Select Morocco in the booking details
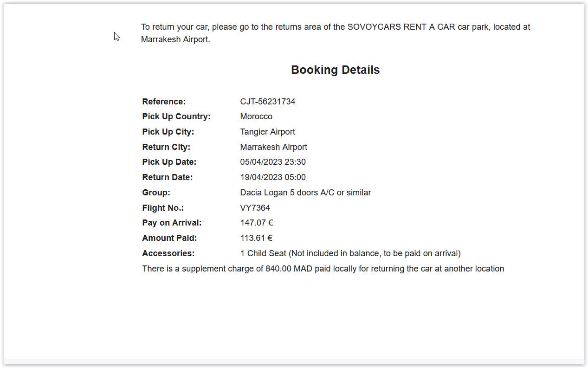The height and width of the screenshot is (368, 588). click(256, 116)
